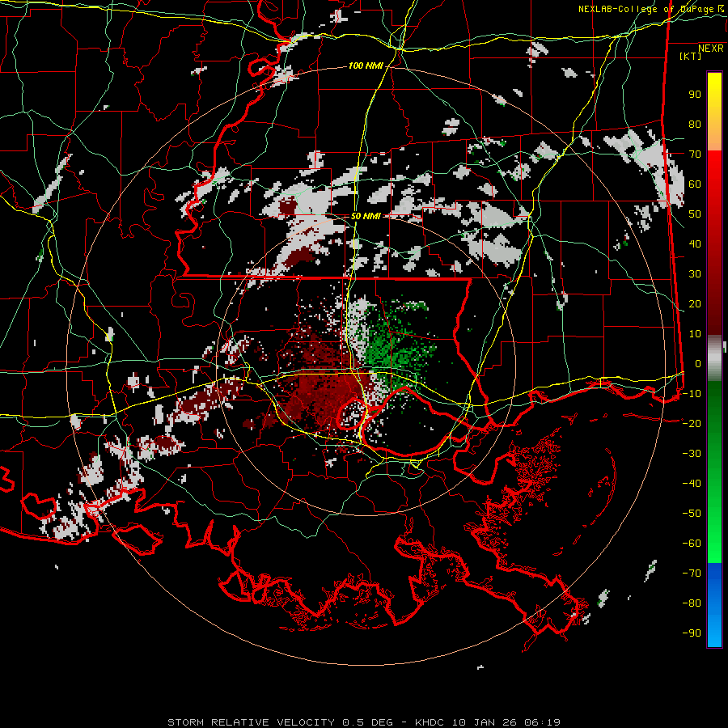This screenshot has height=728, width=728.
Task: Click the -10 value on the velocity scale
Action: (692, 394)
